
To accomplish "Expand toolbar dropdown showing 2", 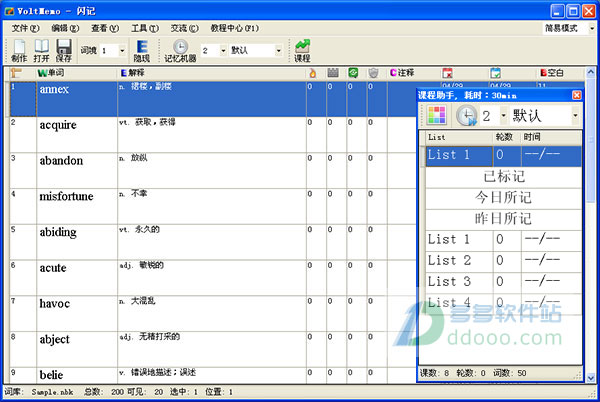I will (x=223, y=50).
